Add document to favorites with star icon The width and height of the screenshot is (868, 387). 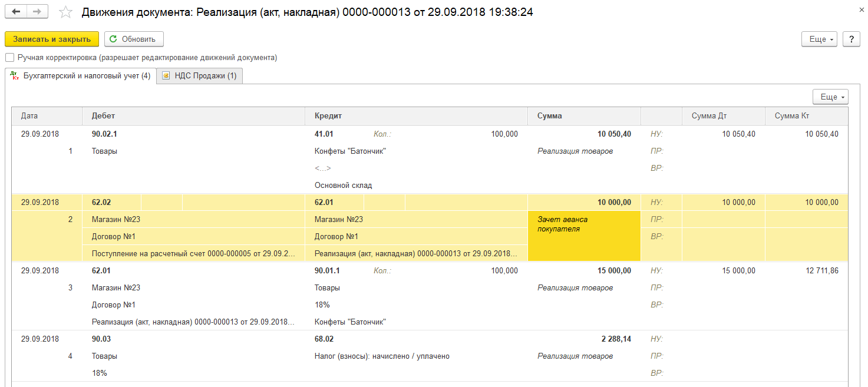[66, 12]
